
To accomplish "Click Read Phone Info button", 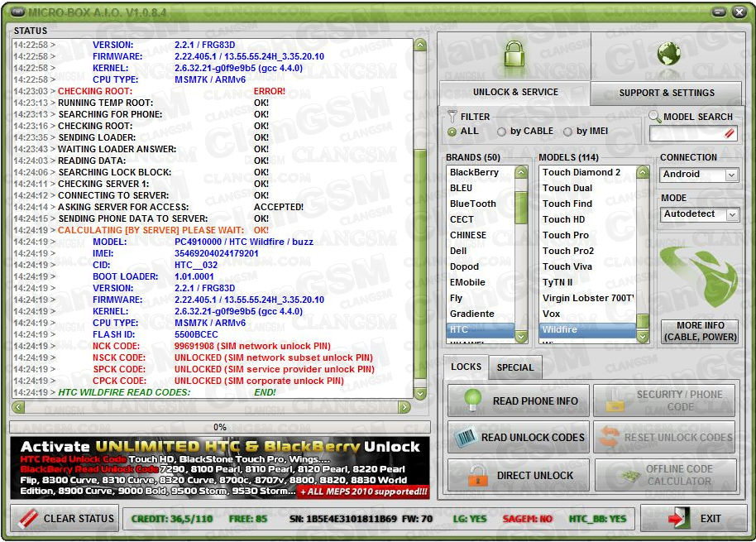I will [519, 401].
